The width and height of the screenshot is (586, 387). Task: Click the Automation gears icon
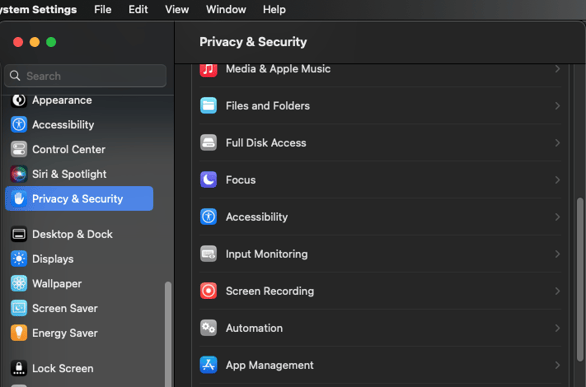pyautogui.click(x=208, y=328)
